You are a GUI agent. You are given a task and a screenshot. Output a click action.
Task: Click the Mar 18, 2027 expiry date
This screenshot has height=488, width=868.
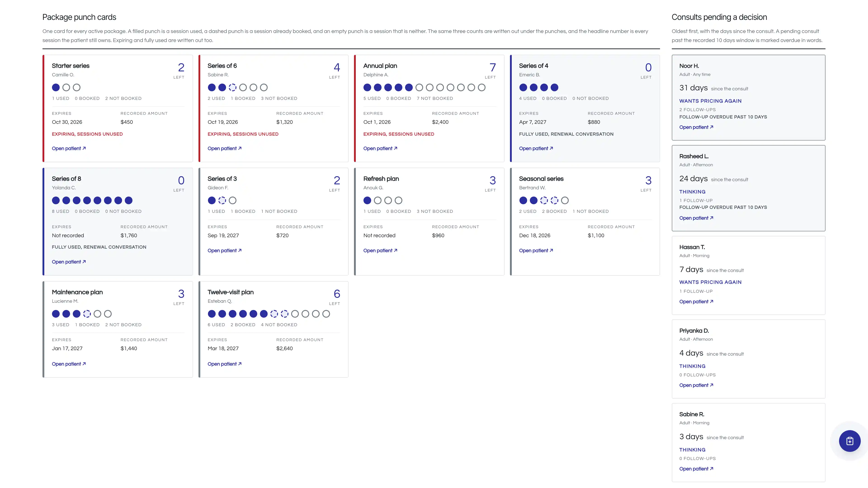[x=223, y=348]
